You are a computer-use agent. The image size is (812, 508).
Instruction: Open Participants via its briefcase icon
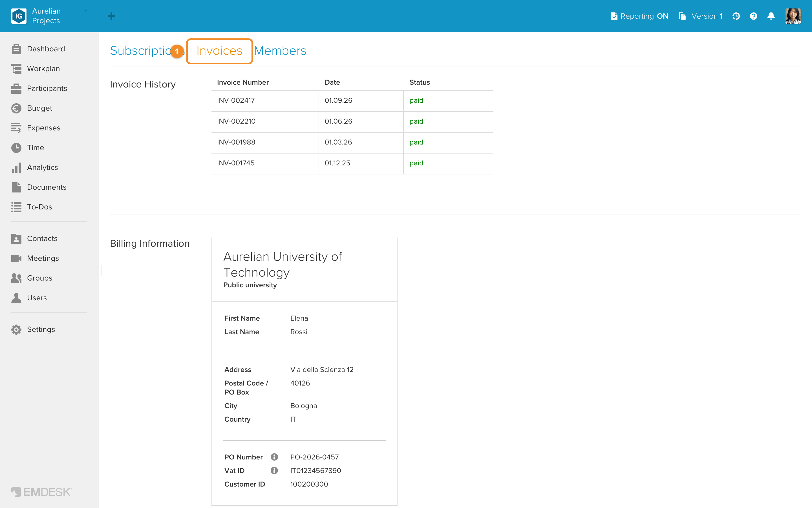[16, 88]
